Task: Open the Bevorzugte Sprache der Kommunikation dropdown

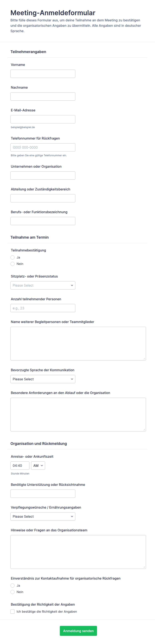Action: tap(43, 379)
